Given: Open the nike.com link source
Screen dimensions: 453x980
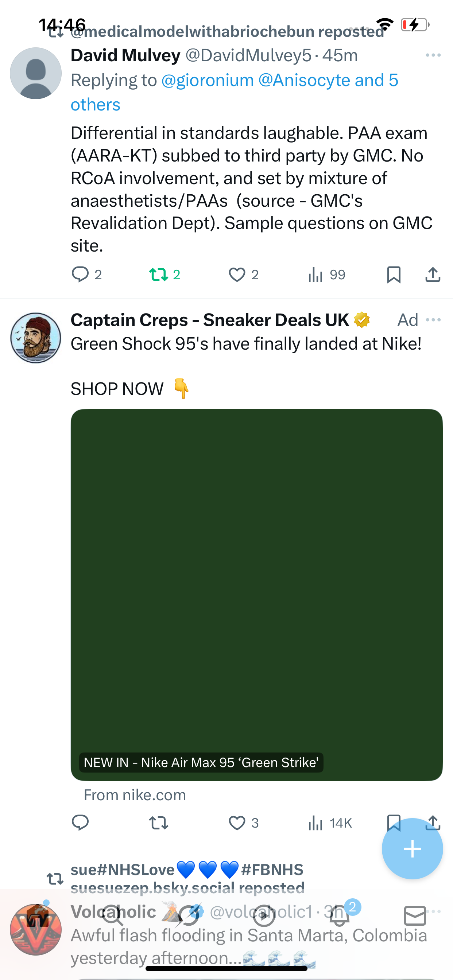Looking at the screenshot, I should click(x=135, y=795).
